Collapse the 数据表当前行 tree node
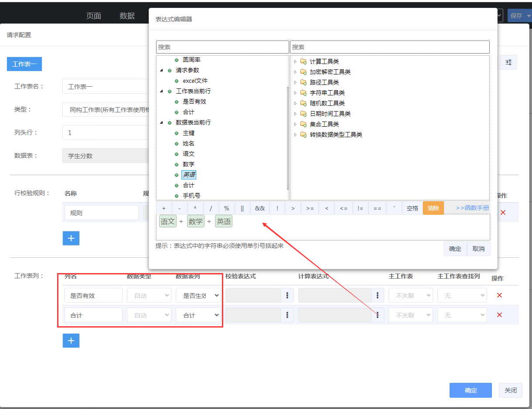 162,123
